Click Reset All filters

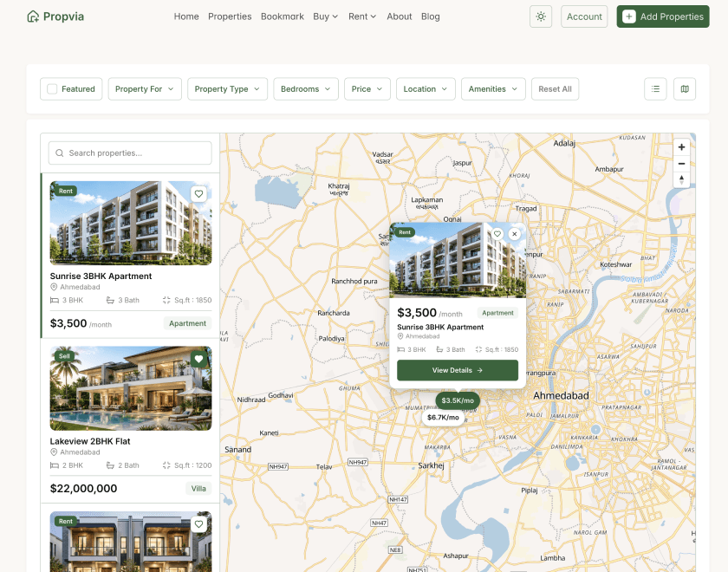pyautogui.click(x=555, y=88)
